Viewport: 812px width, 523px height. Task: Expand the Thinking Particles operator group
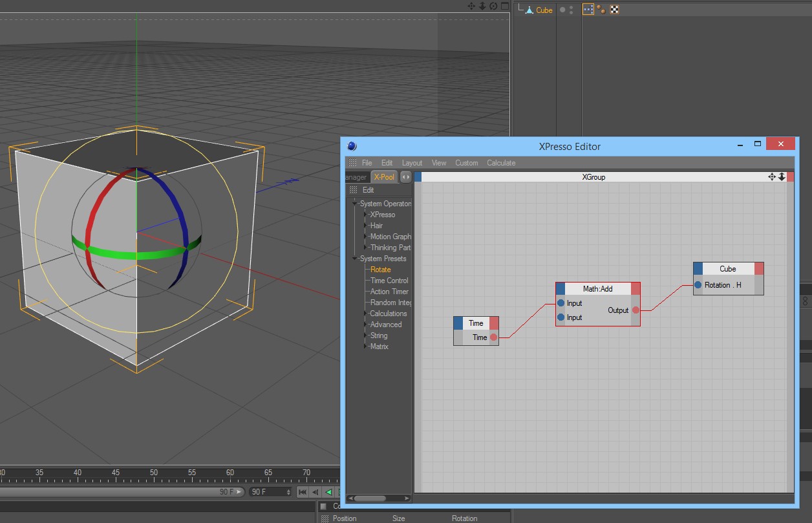coord(365,248)
